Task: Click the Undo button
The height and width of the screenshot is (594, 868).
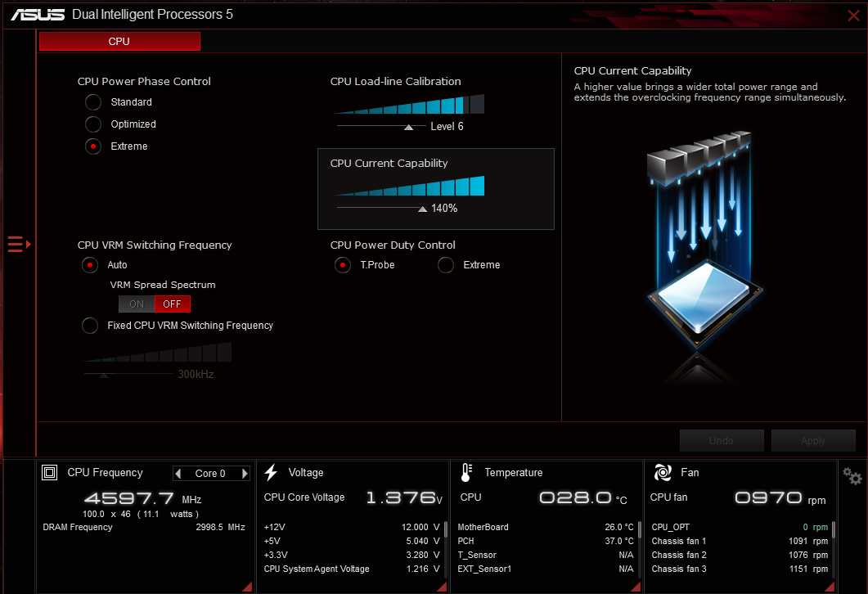Action: tap(722, 441)
